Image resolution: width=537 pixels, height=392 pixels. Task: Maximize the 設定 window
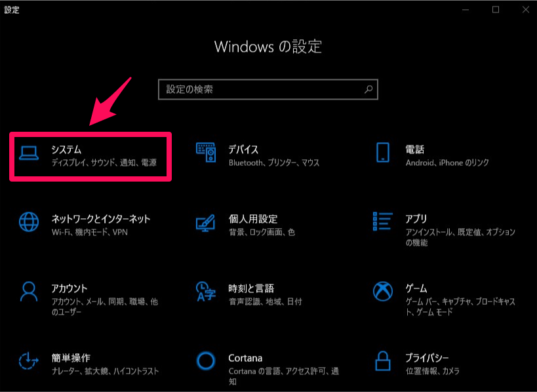(496, 9)
